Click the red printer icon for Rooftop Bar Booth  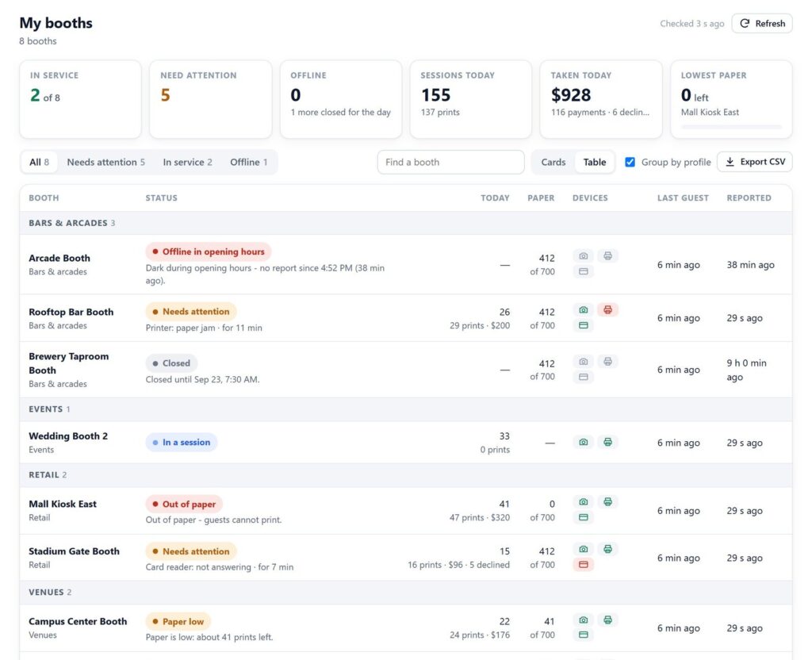pos(607,310)
